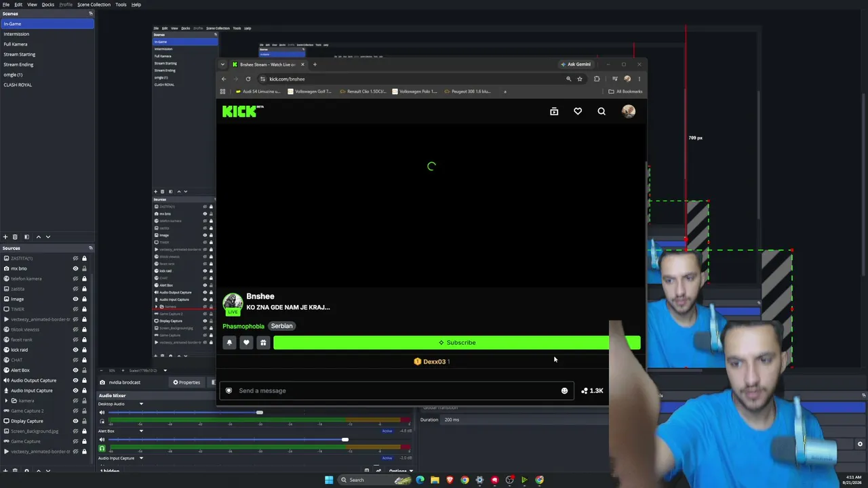Reload the Kick page in the browser

[248, 79]
